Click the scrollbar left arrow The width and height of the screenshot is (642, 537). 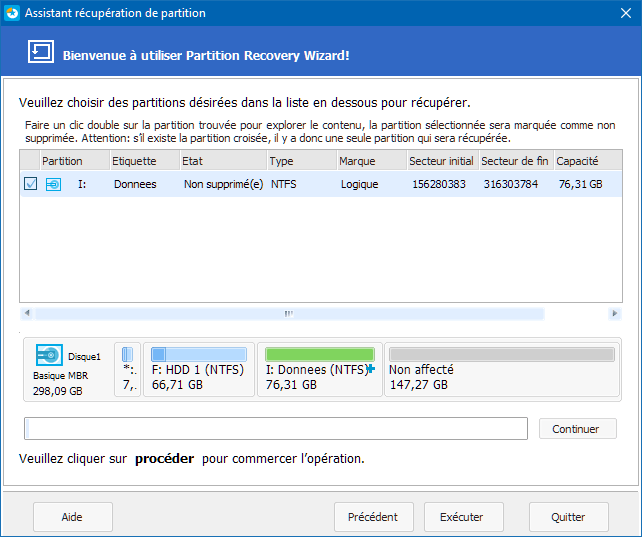point(27,313)
